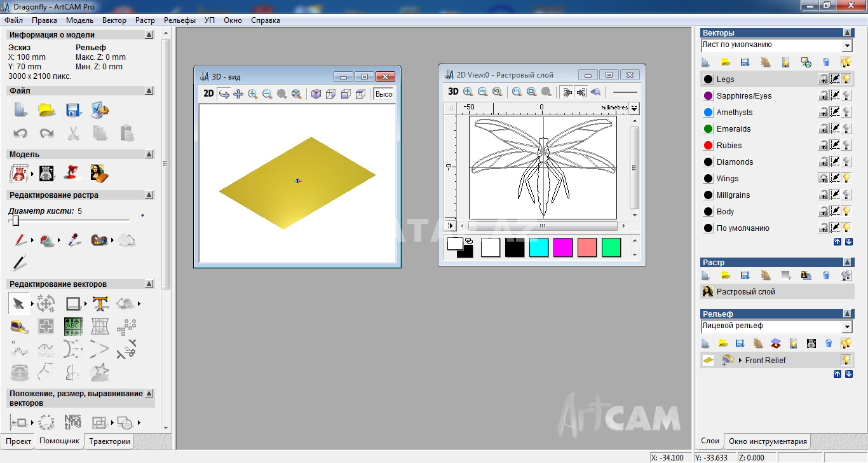
Task: Zoom in within the 2D View window
Action: click(468, 92)
